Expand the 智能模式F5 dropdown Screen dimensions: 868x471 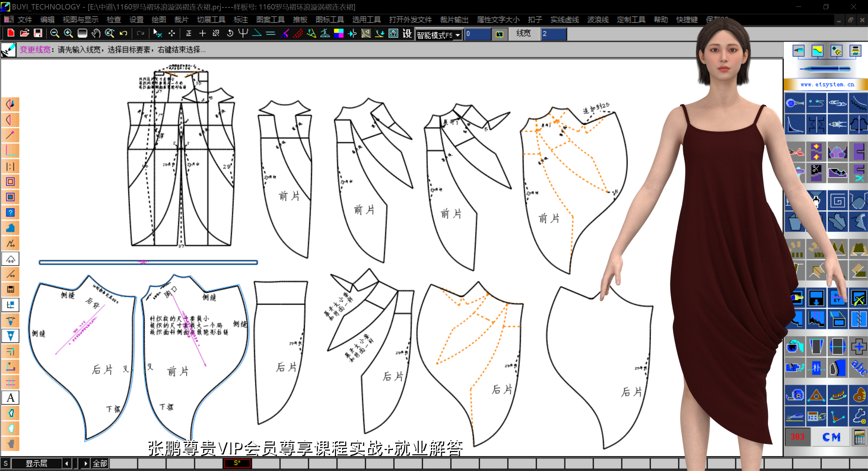[x=458, y=35]
